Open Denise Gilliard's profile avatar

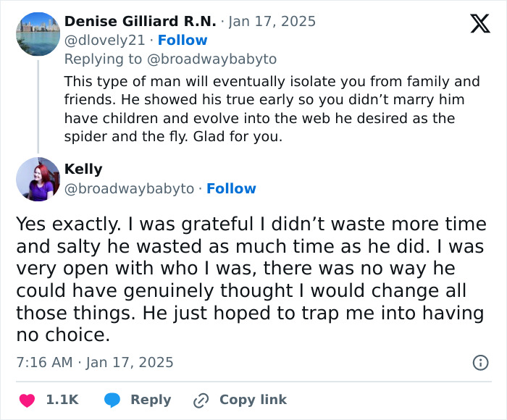(38, 33)
